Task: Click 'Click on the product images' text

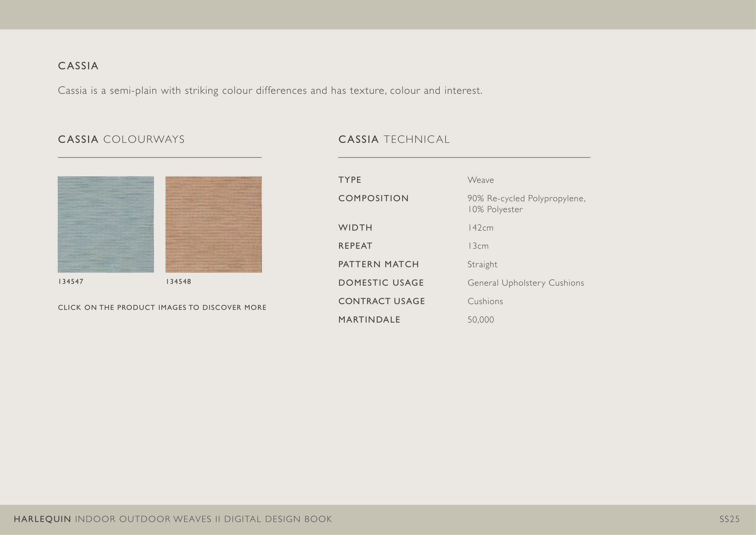Action: coord(162,307)
